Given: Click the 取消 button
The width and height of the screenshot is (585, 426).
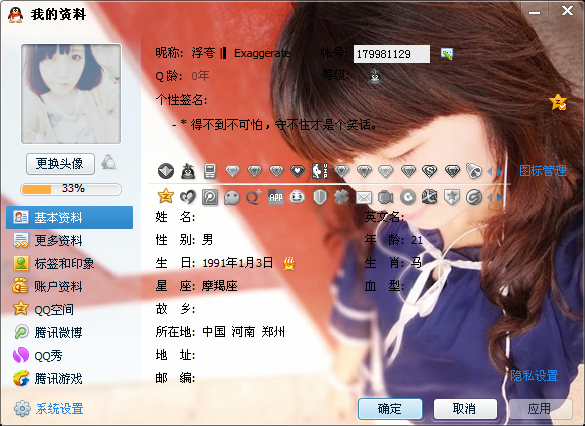Looking at the screenshot, I should click(x=465, y=409).
